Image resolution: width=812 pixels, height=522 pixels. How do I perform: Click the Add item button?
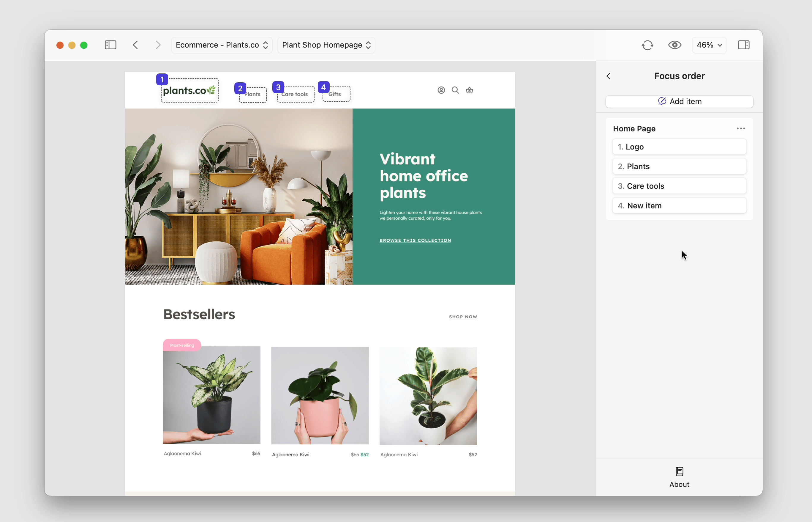(x=679, y=101)
